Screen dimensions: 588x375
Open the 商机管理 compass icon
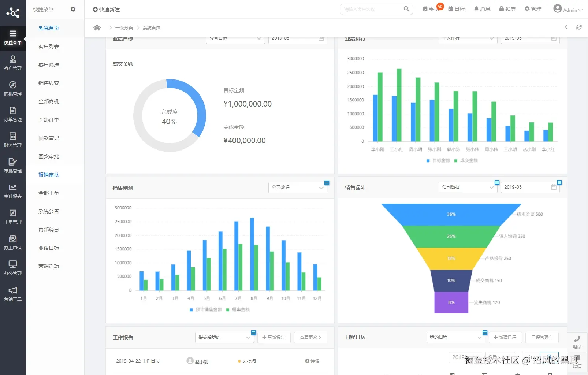[x=13, y=85]
